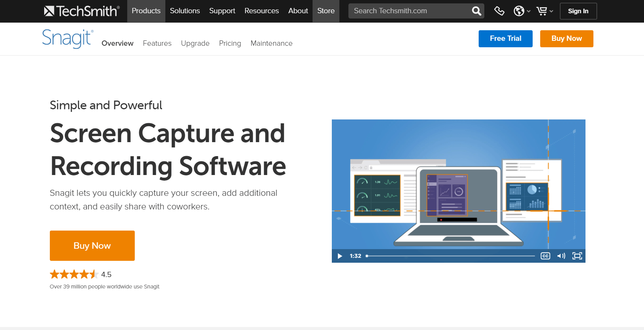Click the 4.5 star rating
Viewport: 644px width, 330px height.
point(80,274)
